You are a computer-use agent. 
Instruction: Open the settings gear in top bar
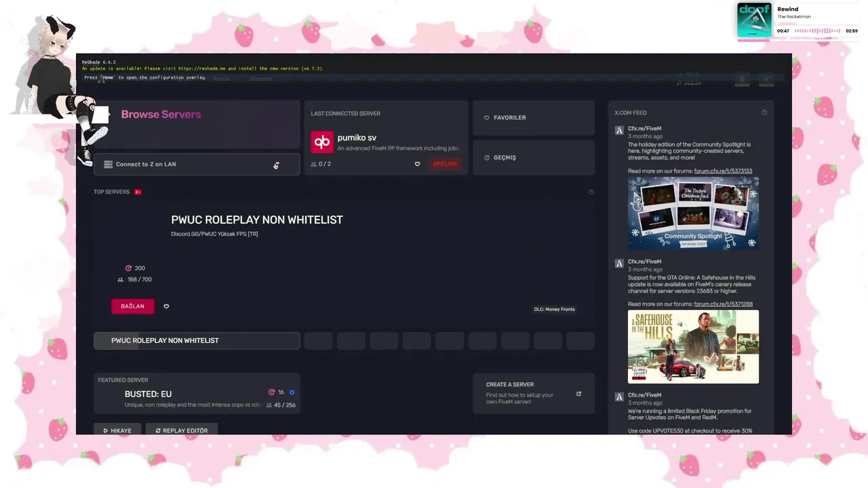(742, 79)
